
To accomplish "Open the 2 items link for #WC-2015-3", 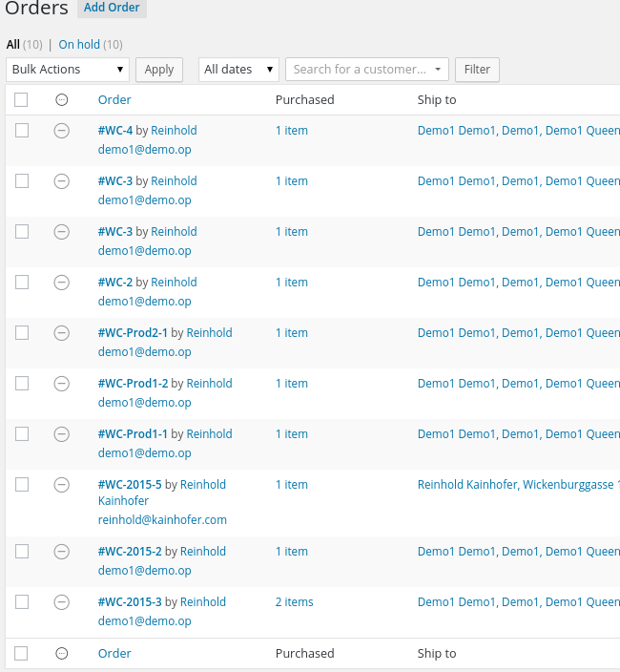I will [294, 602].
